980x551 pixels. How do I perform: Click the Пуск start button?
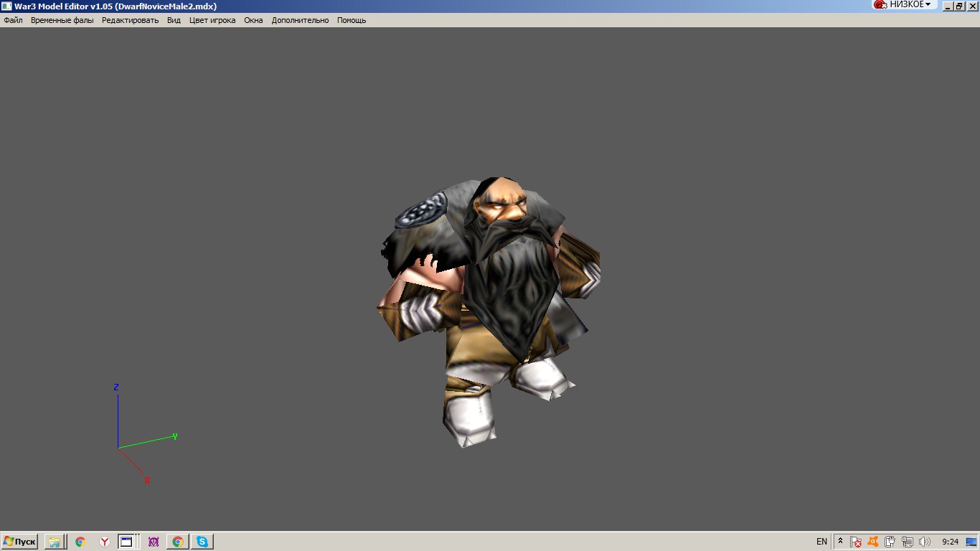(x=19, y=542)
